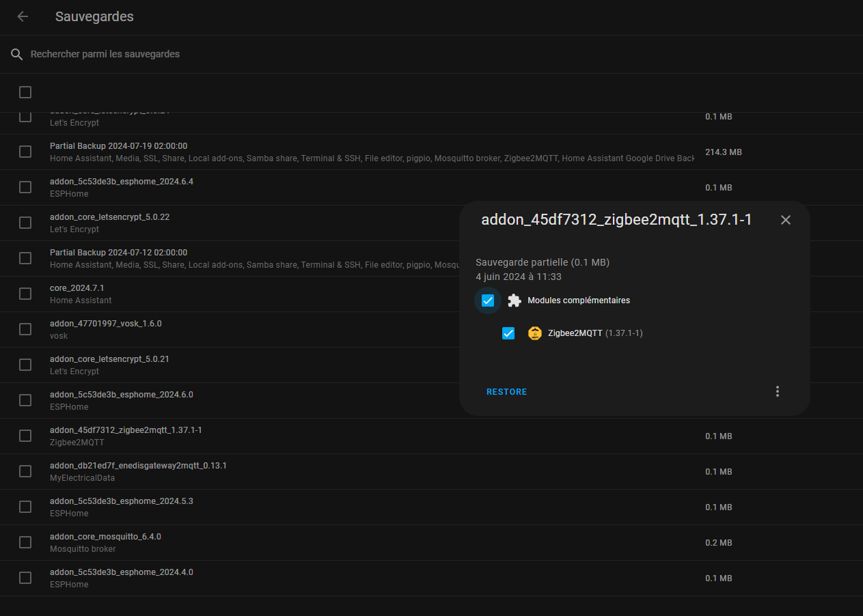Check the addon_core_mosquitto_6.4.0 checkbox

pos(25,542)
